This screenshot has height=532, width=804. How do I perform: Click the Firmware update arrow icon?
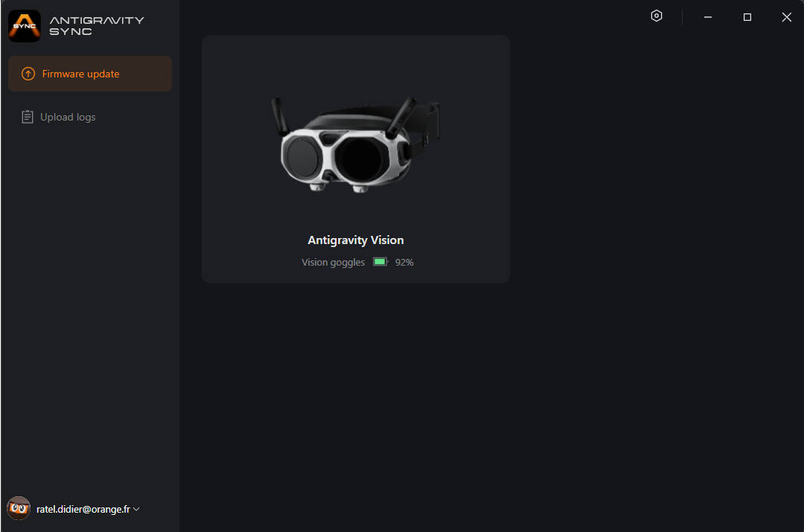click(28, 74)
